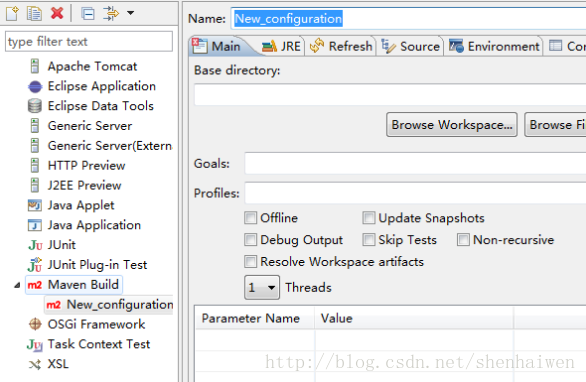586x382 pixels.
Task: Open the Threads count dropdown
Action: click(x=262, y=287)
